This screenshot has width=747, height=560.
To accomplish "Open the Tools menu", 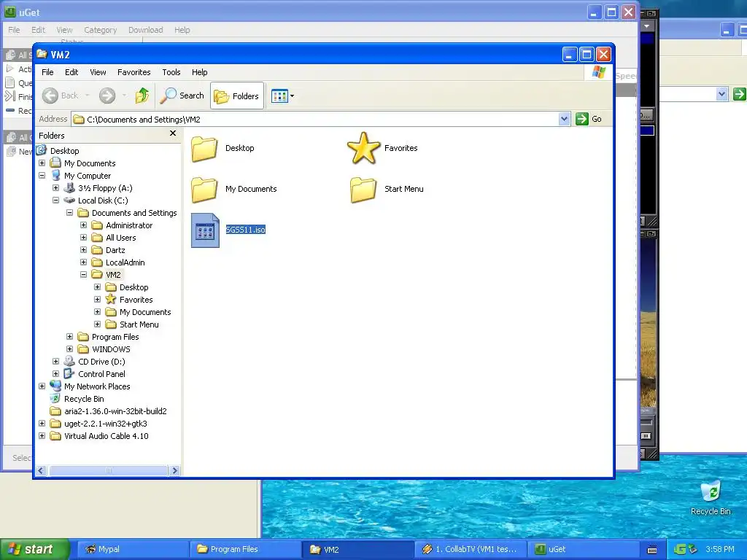I will [x=171, y=72].
